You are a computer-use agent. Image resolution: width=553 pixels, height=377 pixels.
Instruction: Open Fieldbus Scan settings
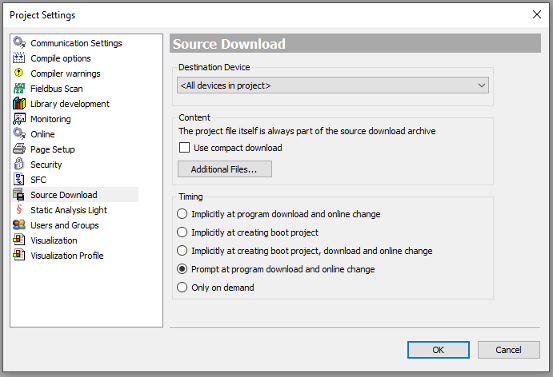tap(56, 89)
